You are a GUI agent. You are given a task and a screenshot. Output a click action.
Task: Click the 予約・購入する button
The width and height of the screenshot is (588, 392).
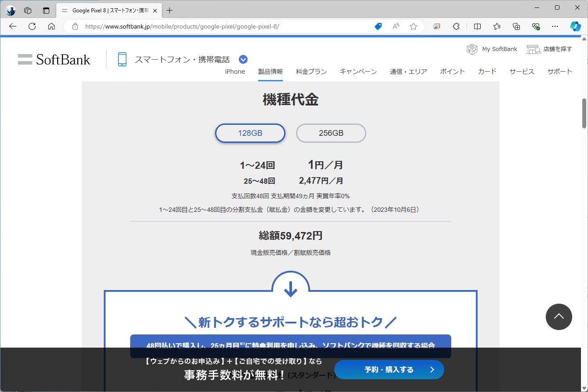coord(389,370)
